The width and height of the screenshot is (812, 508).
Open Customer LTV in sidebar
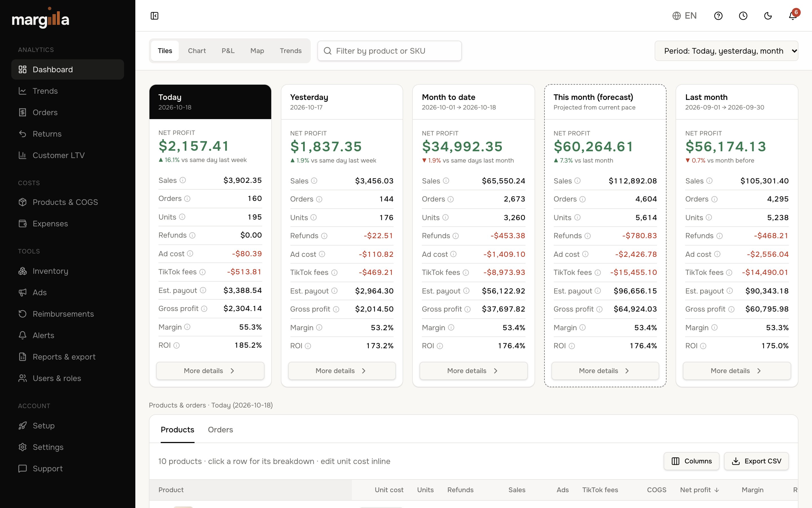coord(67,155)
